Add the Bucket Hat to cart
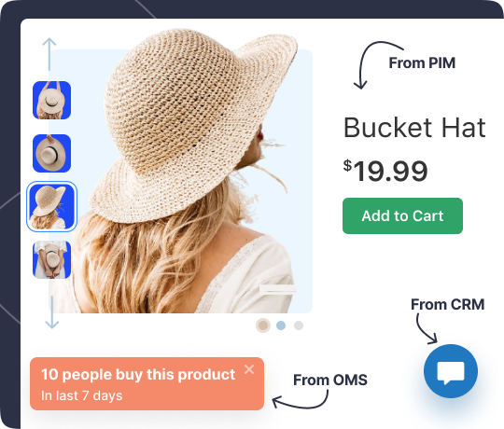This screenshot has width=504, height=429. click(402, 215)
